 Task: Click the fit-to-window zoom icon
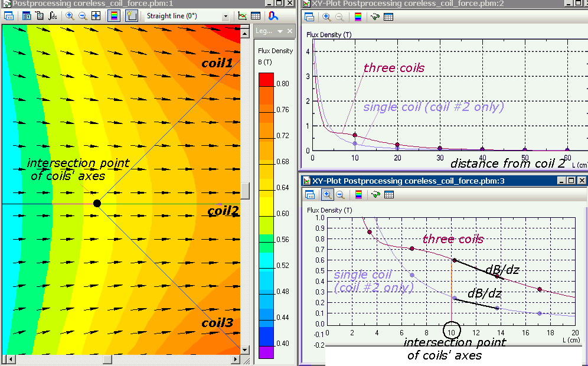pyautogui.click(x=96, y=16)
